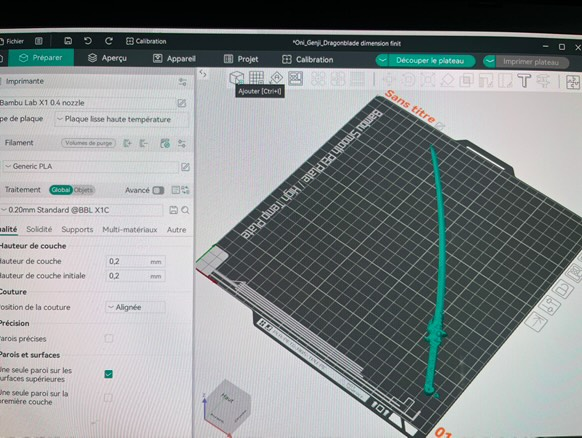The image size is (582, 438).
Task: Click Imprimer plateau button
Action: tap(531, 62)
